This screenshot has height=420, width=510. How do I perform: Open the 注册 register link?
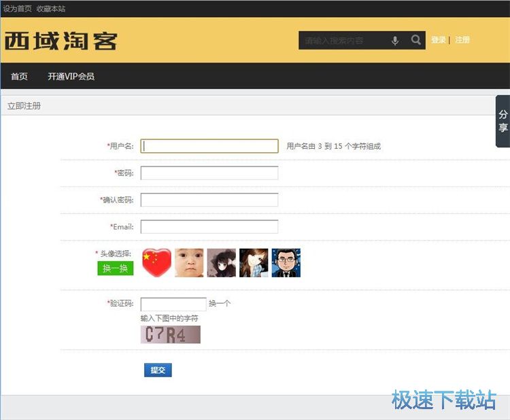coord(462,40)
